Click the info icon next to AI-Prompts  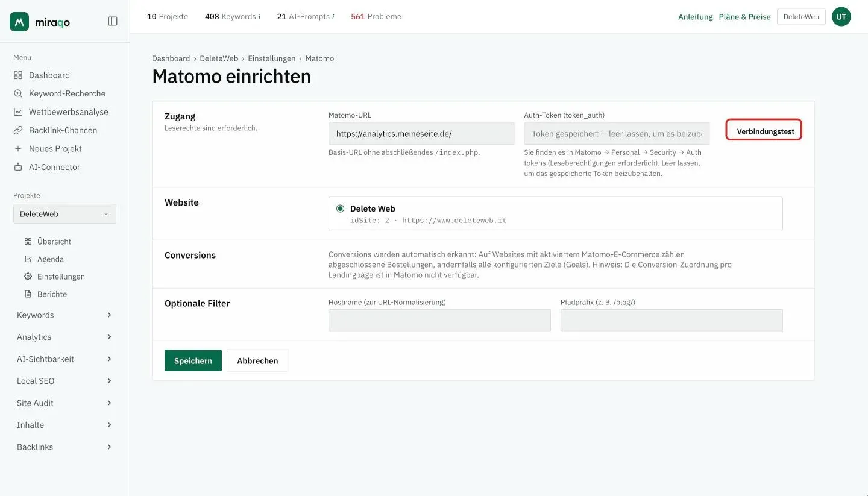tap(333, 17)
